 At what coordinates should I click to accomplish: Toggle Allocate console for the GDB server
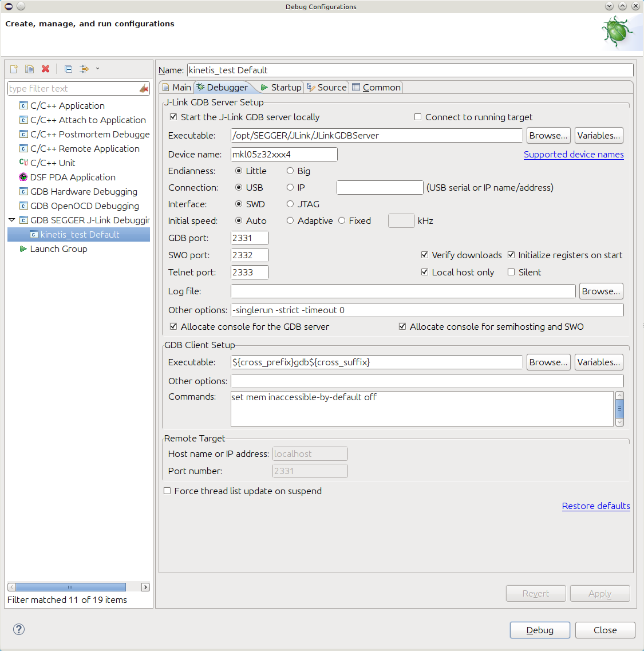(x=173, y=326)
